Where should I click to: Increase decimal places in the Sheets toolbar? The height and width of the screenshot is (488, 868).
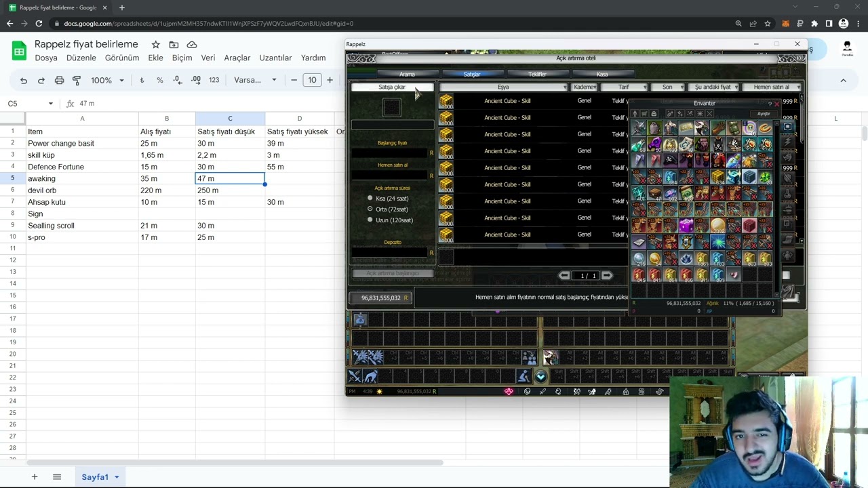pyautogui.click(x=195, y=80)
